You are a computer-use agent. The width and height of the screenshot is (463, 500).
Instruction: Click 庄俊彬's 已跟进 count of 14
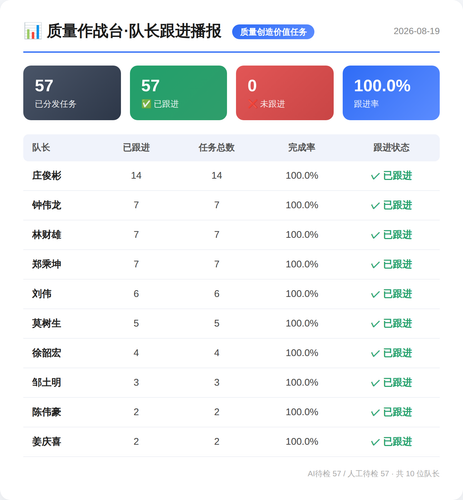coord(136,176)
